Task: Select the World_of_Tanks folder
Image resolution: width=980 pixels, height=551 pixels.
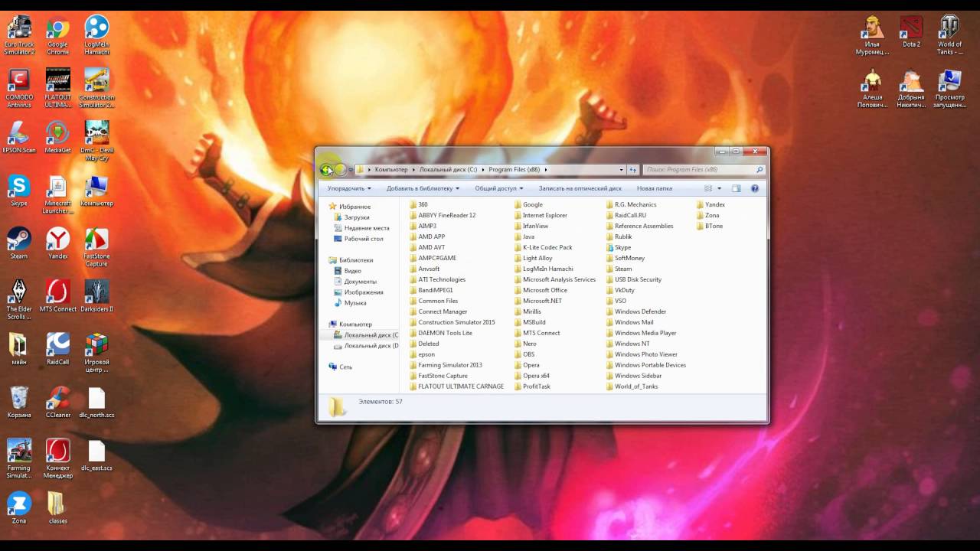Action: [632, 386]
